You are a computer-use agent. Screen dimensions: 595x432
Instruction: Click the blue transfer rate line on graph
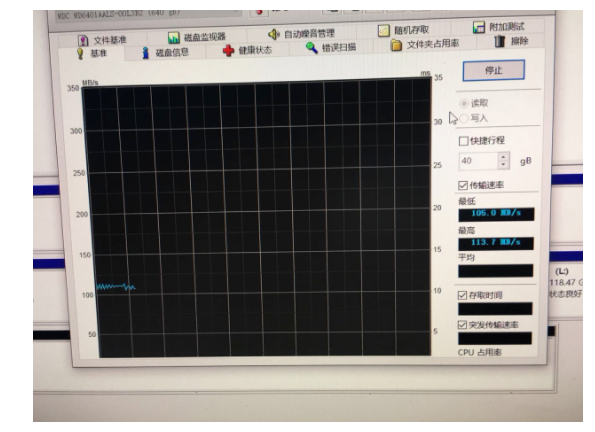coord(116,287)
